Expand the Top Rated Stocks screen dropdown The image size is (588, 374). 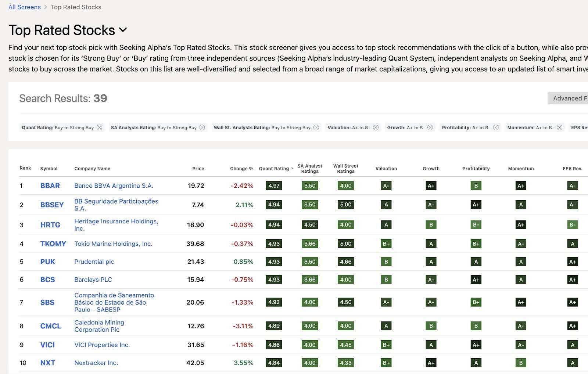click(x=123, y=30)
